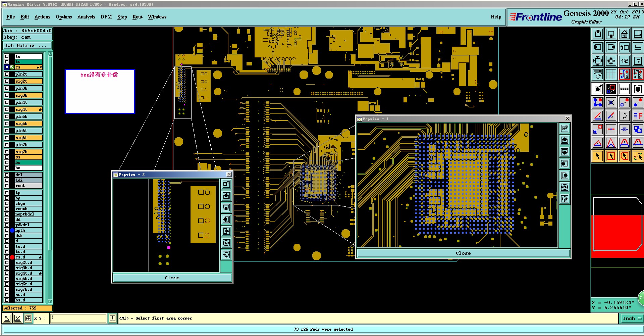The width and height of the screenshot is (644, 336).
Task: Click the 1:2 zoom scale icon
Action: tap(624, 61)
